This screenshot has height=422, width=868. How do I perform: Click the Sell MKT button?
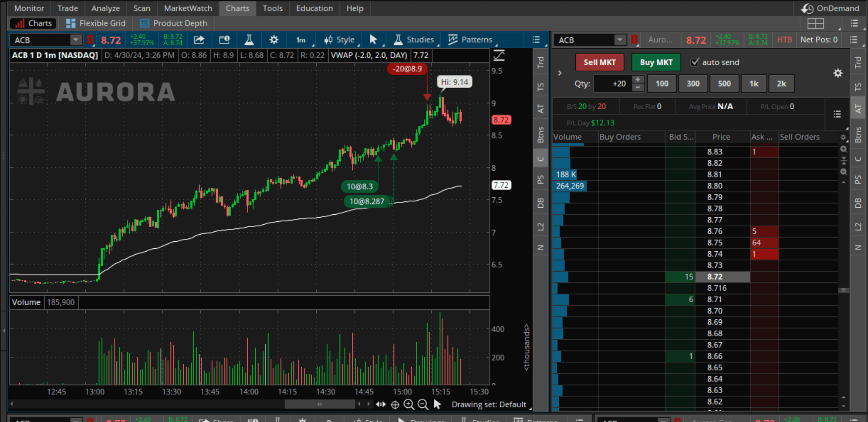[600, 62]
